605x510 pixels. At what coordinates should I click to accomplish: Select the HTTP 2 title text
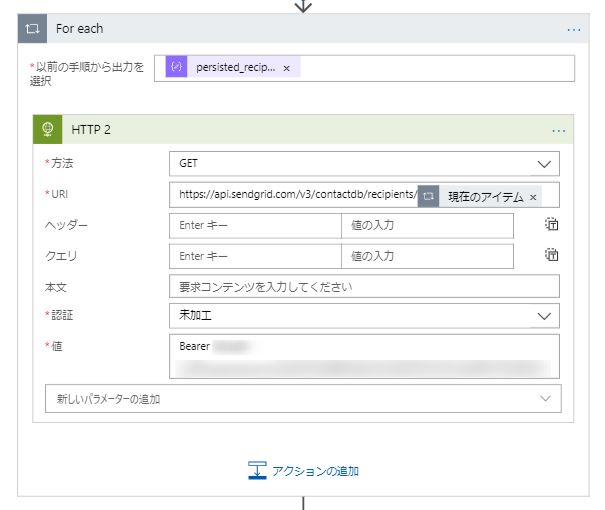coord(91,130)
